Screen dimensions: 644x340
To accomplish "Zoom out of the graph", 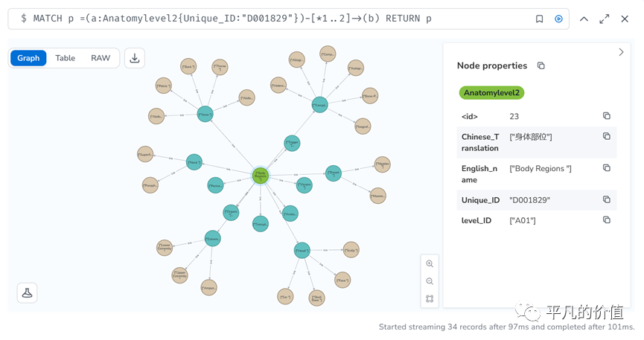I will [x=430, y=281].
